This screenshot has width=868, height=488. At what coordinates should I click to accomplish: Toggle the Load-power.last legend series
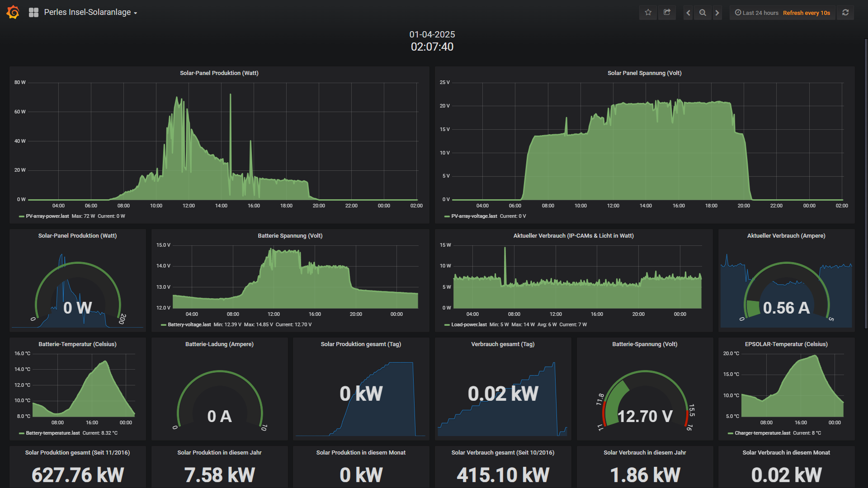click(x=469, y=324)
